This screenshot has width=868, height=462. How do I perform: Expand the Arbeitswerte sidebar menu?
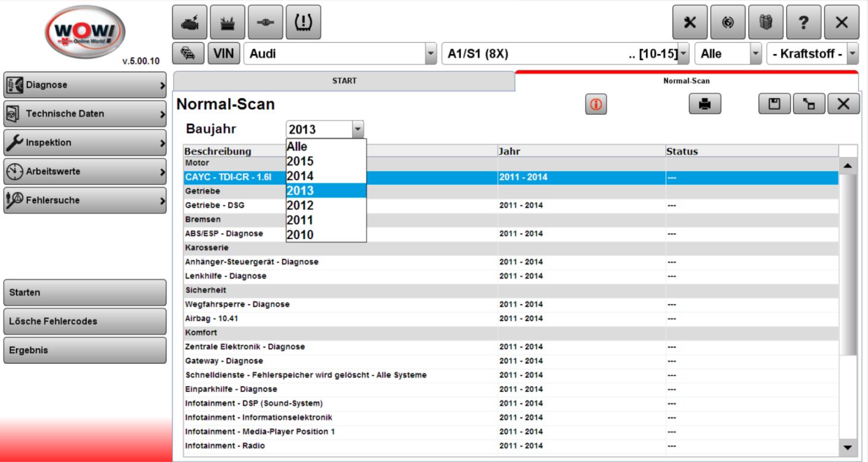(85, 171)
